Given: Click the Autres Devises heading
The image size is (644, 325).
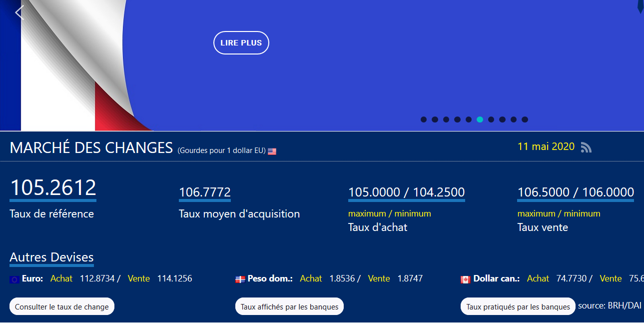Looking at the screenshot, I should pyautogui.click(x=51, y=257).
